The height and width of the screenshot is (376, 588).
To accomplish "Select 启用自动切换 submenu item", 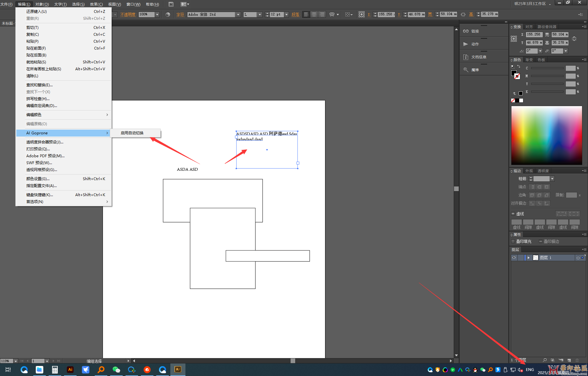I will point(132,133).
